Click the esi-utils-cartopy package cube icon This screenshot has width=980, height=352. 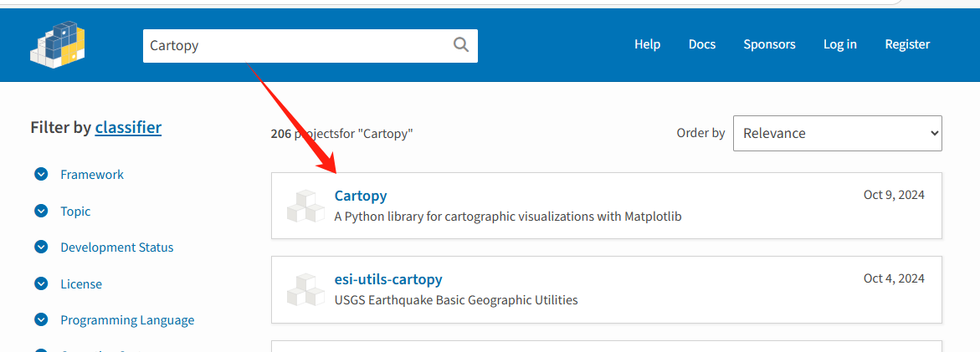305,289
